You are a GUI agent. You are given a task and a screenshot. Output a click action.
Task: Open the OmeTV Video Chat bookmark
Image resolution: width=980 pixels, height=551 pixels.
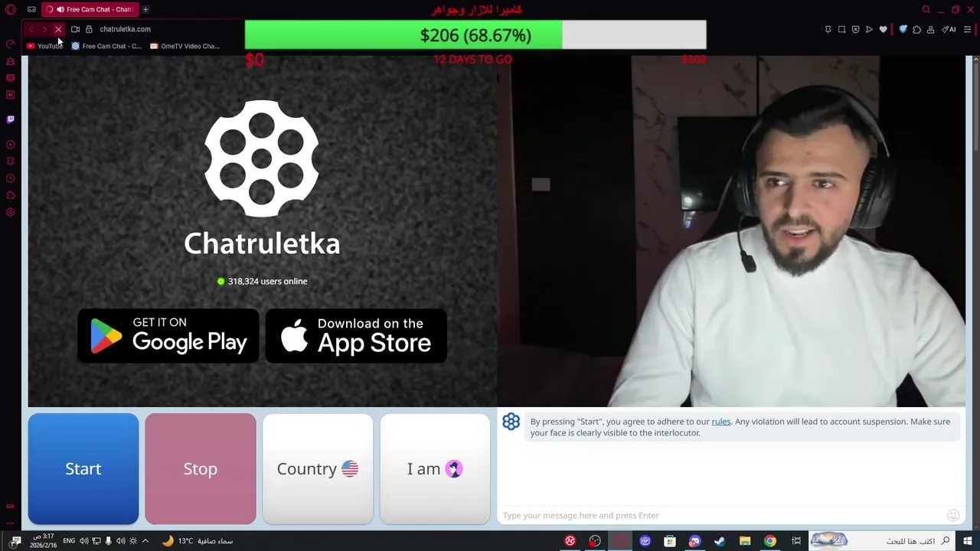(185, 46)
